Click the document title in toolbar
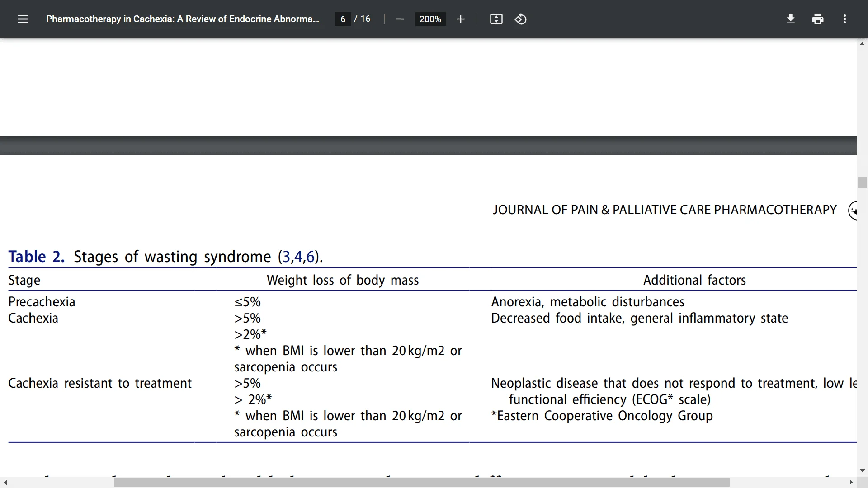This screenshot has height=488, width=868. 183,19
